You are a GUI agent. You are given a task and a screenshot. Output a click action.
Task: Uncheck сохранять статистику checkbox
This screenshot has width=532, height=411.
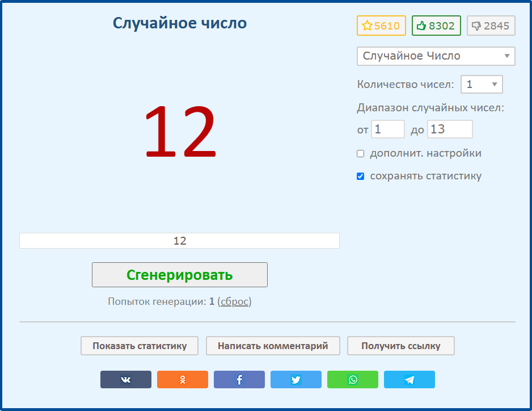pyautogui.click(x=360, y=177)
